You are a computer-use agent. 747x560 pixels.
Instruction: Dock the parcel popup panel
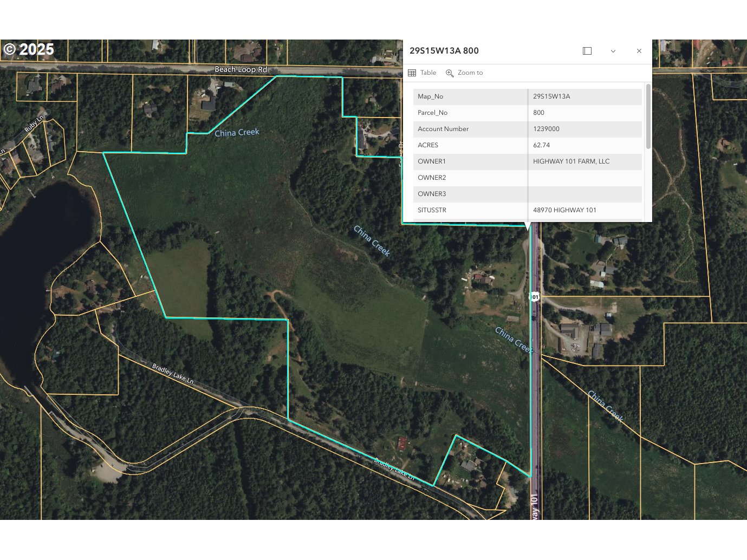coord(587,51)
